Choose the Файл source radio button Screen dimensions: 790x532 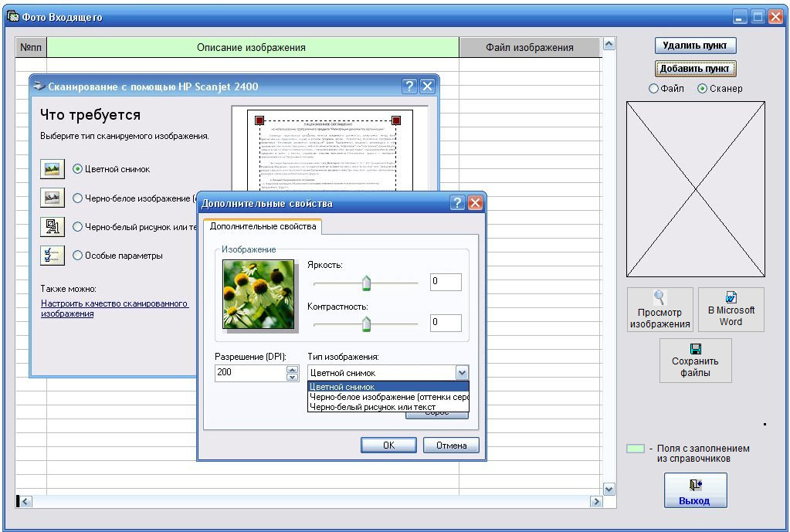(x=653, y=89)
